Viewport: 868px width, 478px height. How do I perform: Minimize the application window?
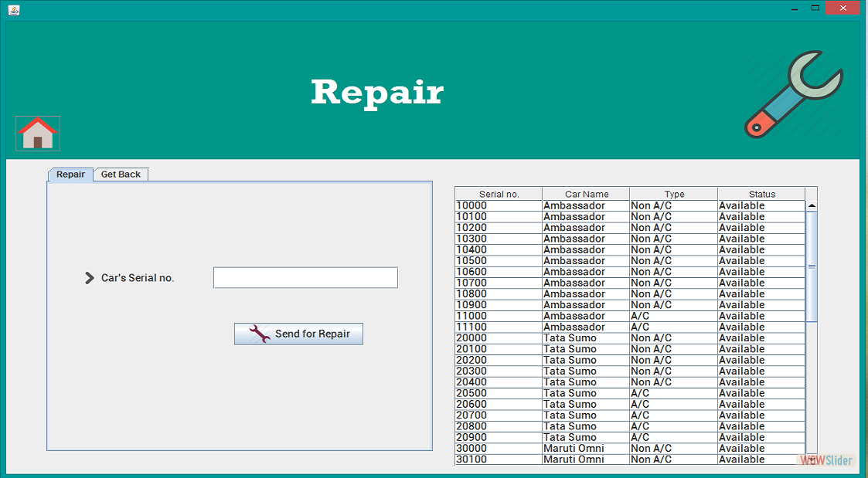pyautogui.click(x=795, y=8)
